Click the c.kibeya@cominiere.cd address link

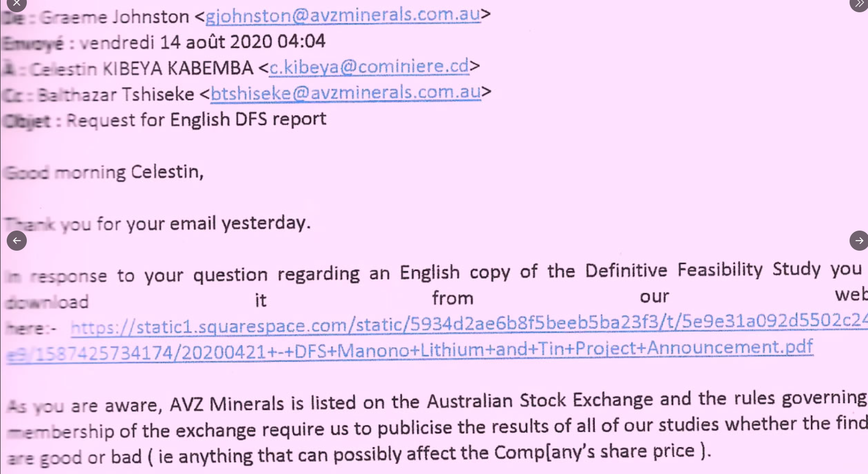coord(369,67)
